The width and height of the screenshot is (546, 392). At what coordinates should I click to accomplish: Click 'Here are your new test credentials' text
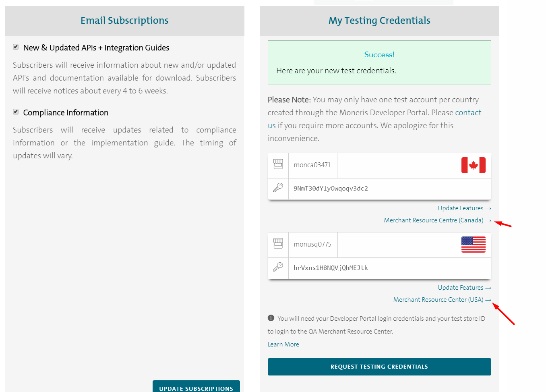click(x=336, y=71)
